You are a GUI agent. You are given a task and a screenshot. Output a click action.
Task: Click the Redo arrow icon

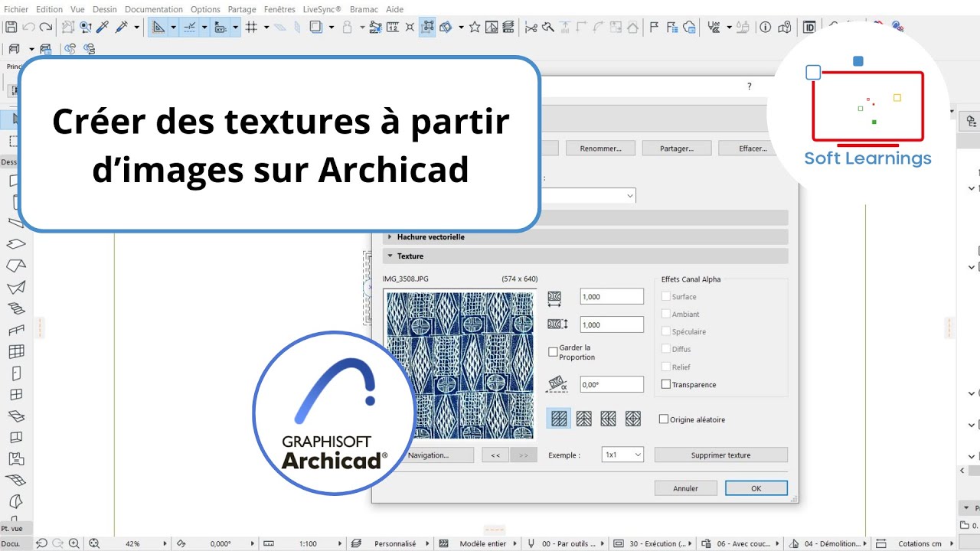[x=45, y=27]
